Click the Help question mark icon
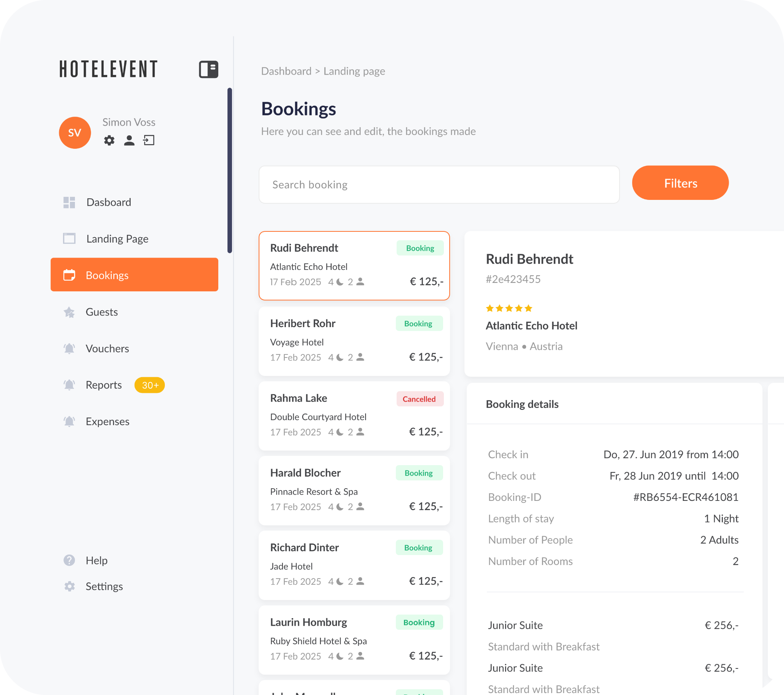 (69, 560)
